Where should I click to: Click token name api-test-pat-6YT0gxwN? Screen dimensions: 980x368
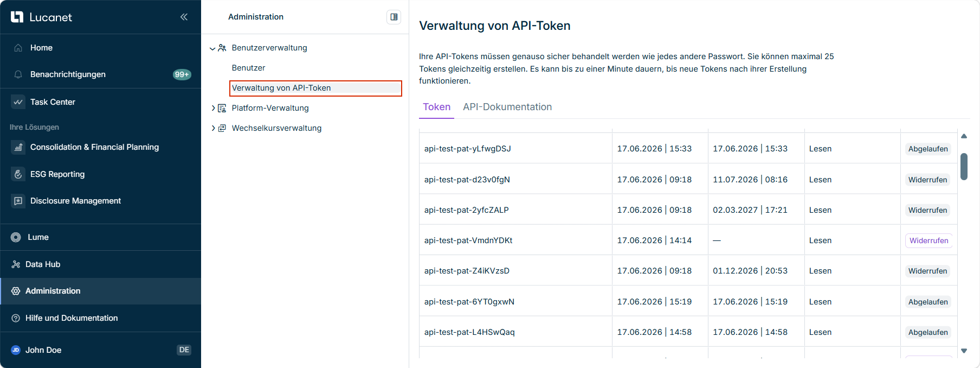[x=469, y=302]
